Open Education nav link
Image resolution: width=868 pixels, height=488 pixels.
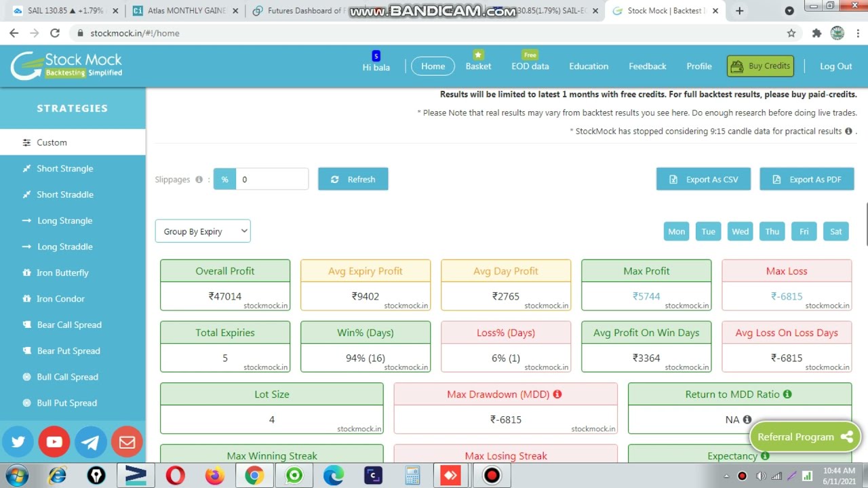[589, 66]
